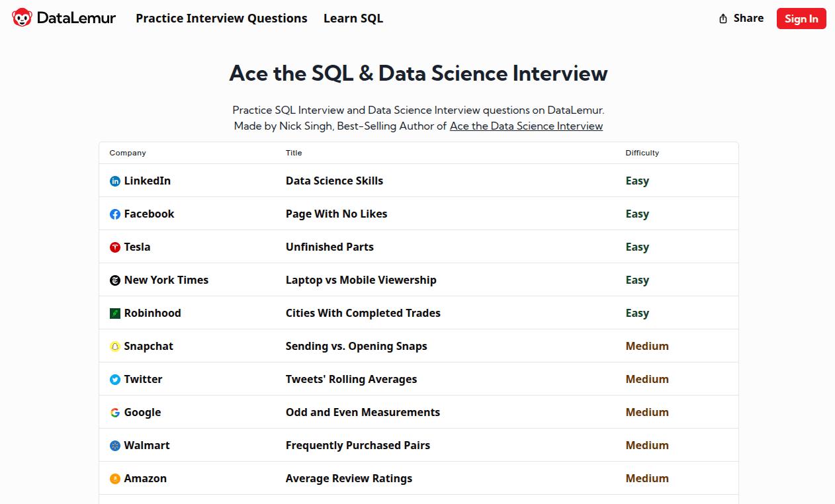Viewport: 835px width, 504px height.
Task: Click the Title column header
Action: (294, 153)
